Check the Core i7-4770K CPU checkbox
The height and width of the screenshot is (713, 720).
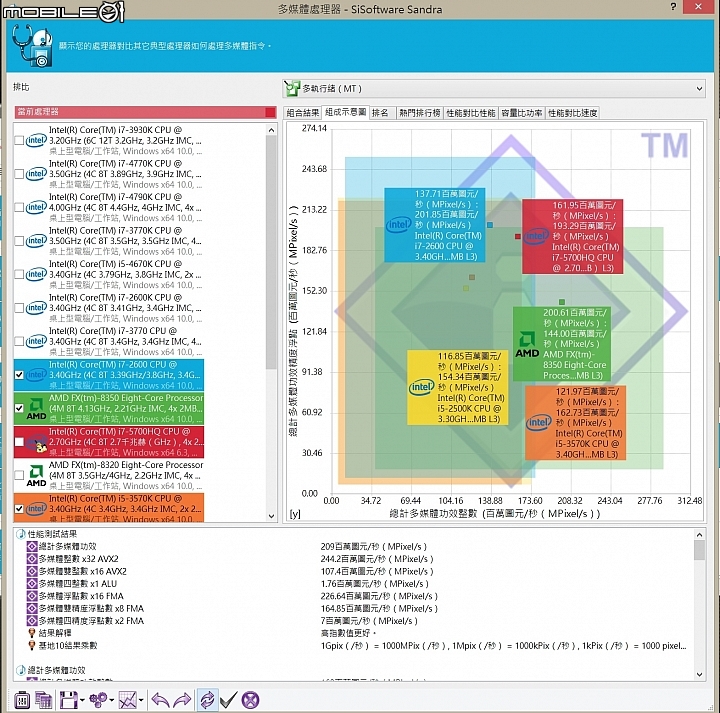(19, 174)
